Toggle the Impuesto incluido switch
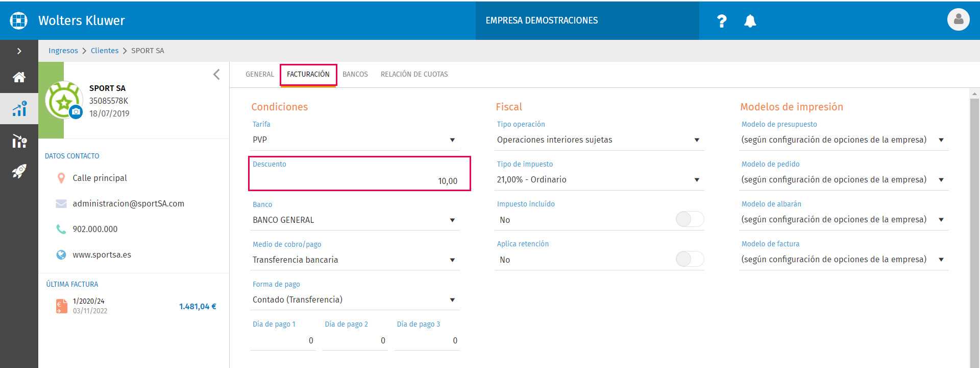Image resolution: width=980 pixels, height=368 pixels. click(x=690, y=219)
